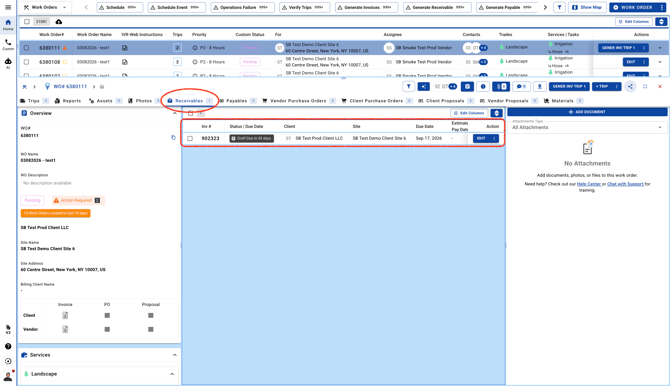
Task: Edit invoice 902323
Action: (481, 138)
